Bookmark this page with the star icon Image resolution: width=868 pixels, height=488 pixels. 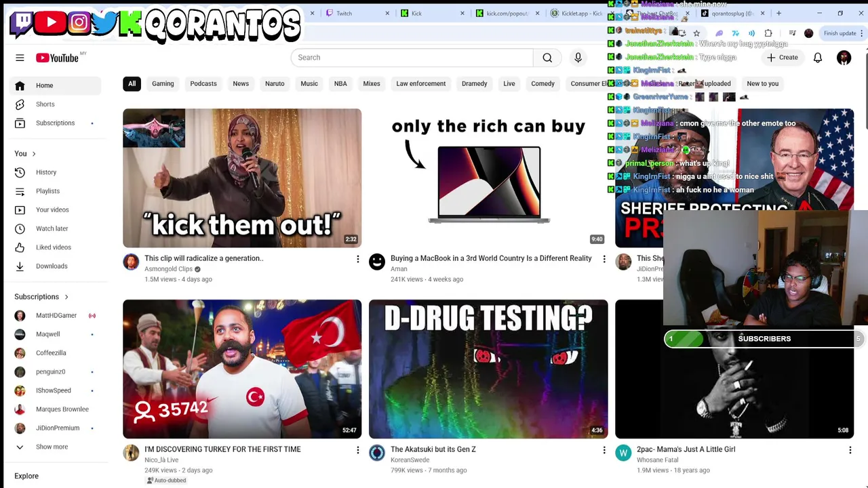click(696, 33)
